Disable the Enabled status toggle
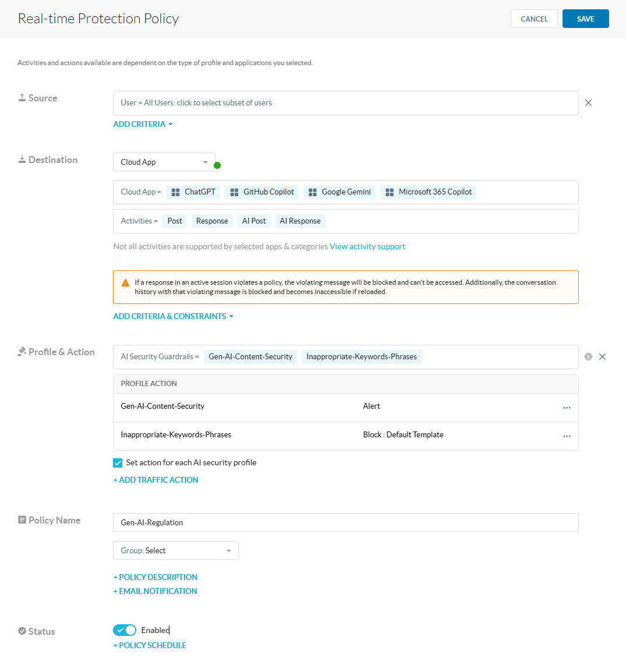This screenshot has width=626, height=672. 125,629
